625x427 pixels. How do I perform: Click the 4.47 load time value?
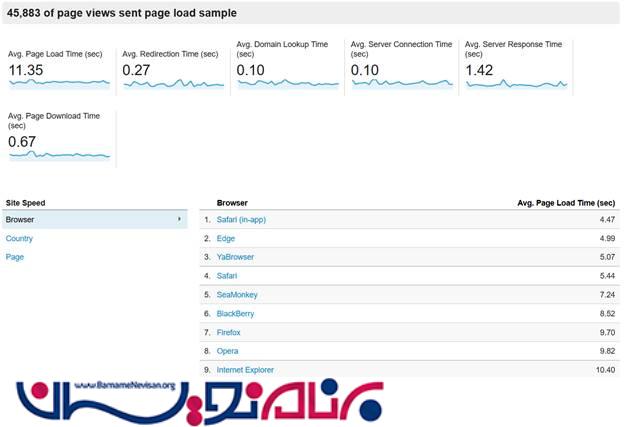[x=607, y=220]
